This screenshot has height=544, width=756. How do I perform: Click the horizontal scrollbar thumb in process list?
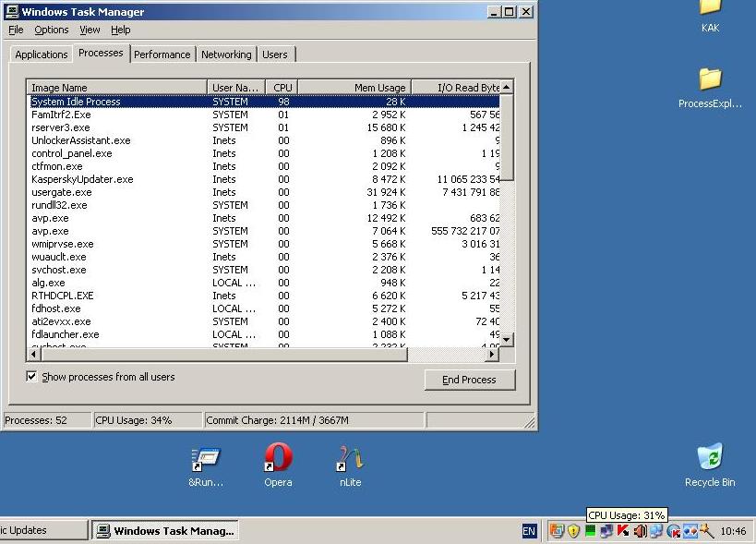pos(224,355)
